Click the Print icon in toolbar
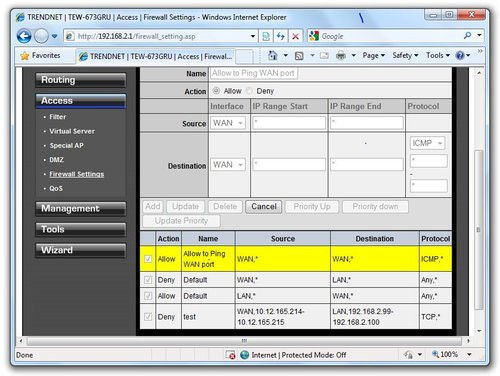 click(341, 55)
